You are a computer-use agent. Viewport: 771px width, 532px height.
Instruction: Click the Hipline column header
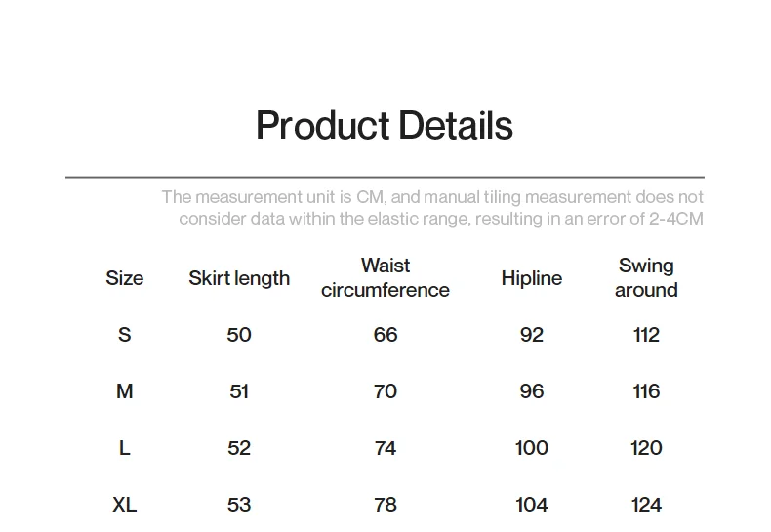[x=531, y=278]
